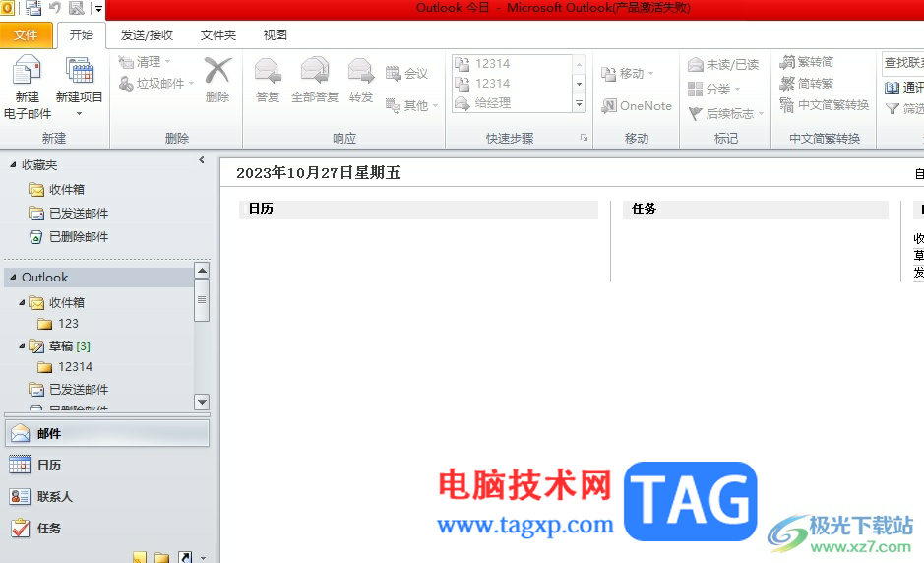Switch to 任务 tasks view
Viewport: 924px width, 563px height.
[107, 529]
